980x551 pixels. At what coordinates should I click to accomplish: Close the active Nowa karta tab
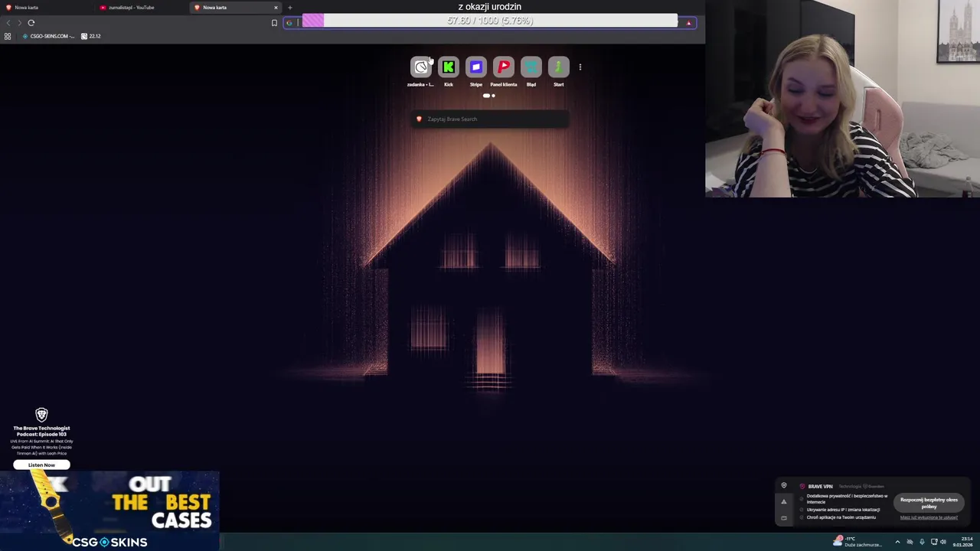[x=276, y=8]
